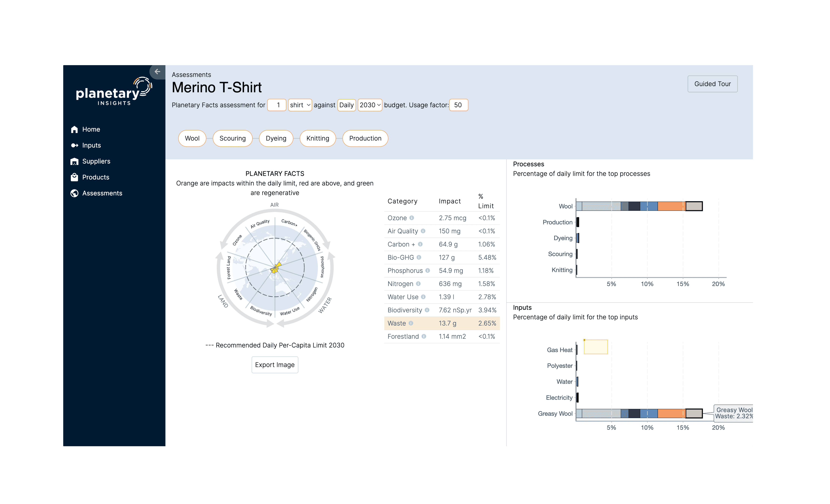Click orange segment of Wool process bar
830x504 pixels.
click(x=671, y=206)
